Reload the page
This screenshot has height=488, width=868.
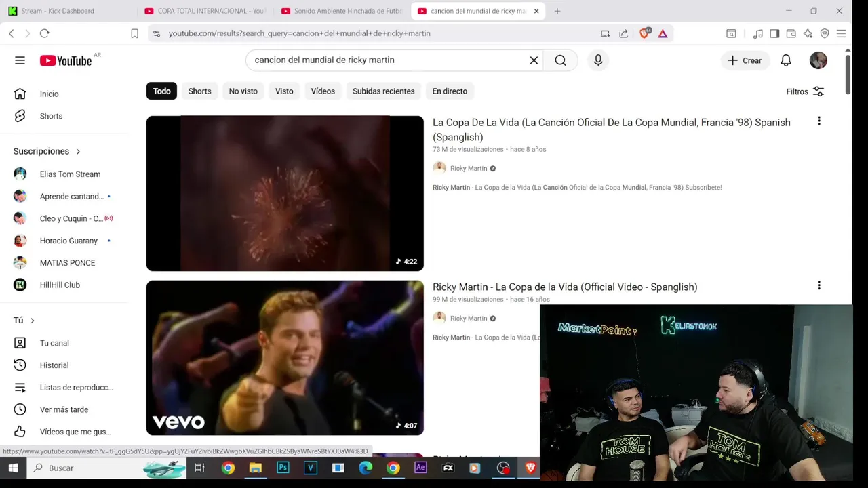pos(45,33)
